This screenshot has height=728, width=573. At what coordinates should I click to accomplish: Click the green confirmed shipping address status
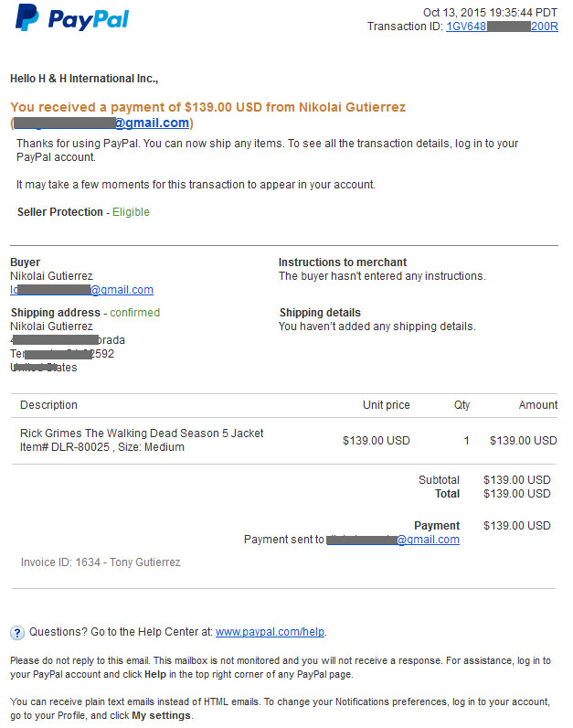[x=135, y=313]
